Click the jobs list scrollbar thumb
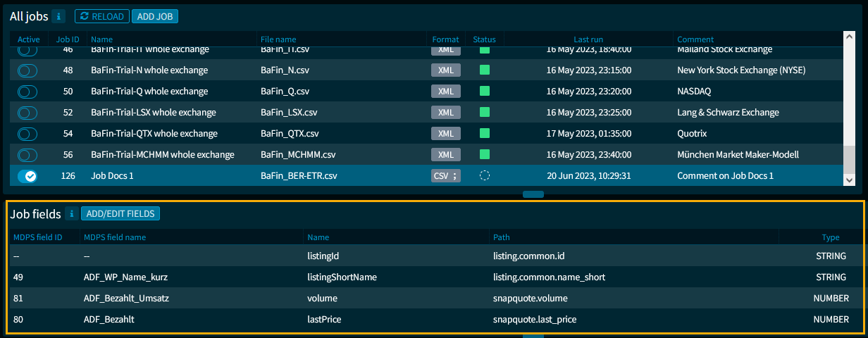The width and height of the screenshot is (868, 338). click(850, 158)
